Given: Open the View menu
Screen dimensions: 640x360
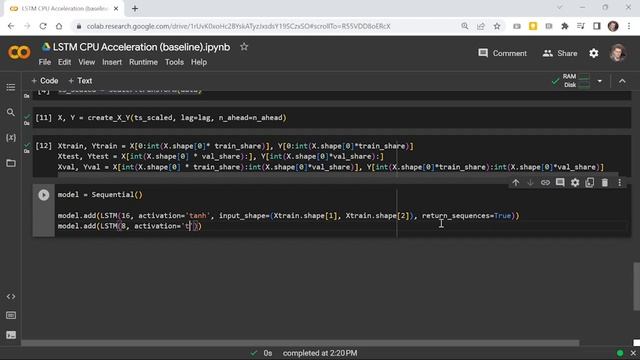Looking at the screenshot, I should tap(87, 62).
